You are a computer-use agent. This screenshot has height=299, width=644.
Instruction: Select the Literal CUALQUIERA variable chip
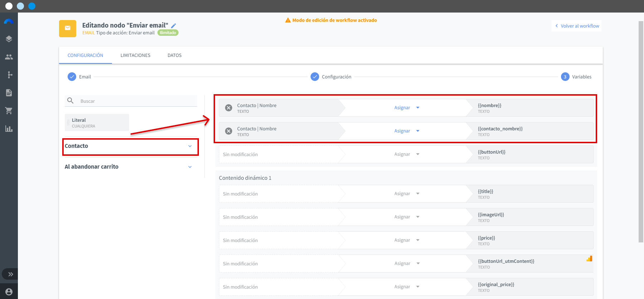(97, 122)
